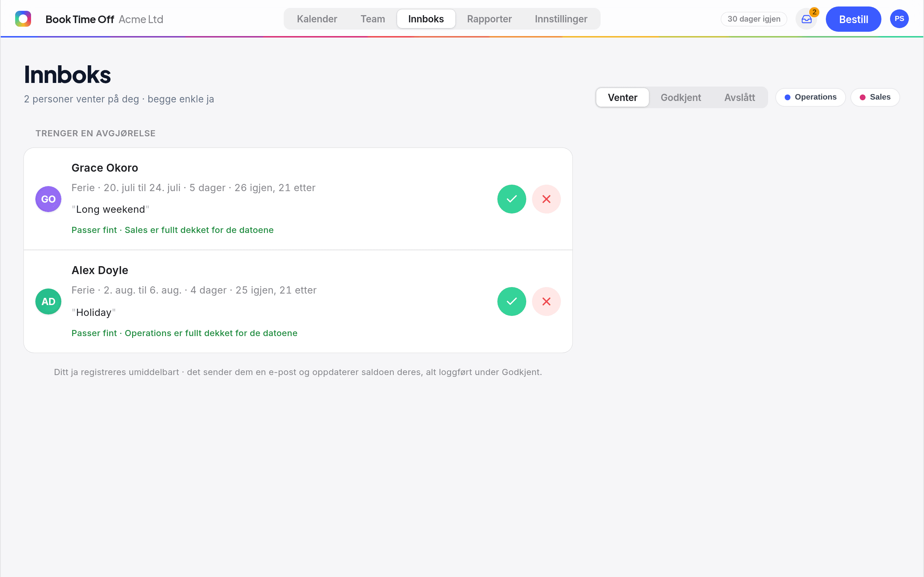This screenshot has width=924, height=577.
Task: Toggle the Operations team filter
Action: 811,97
